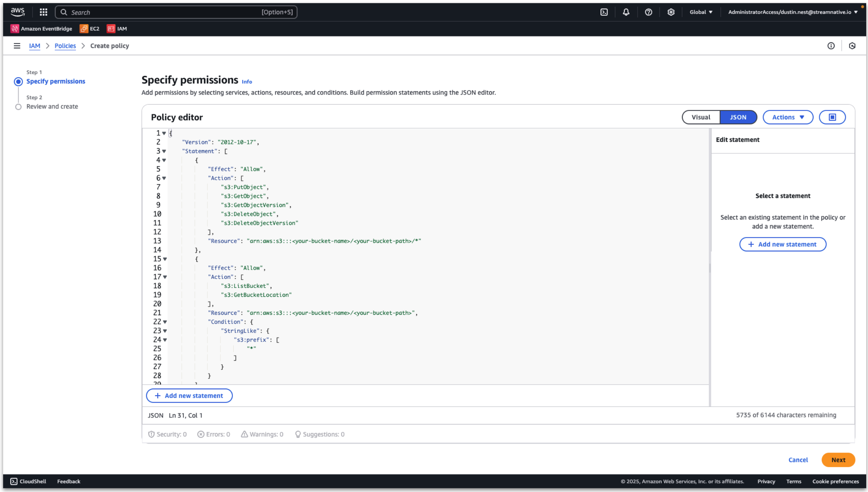Screen dimensions: 868x492
Task: Click the AWS search bar icon
Action: (x=63, y=12)
